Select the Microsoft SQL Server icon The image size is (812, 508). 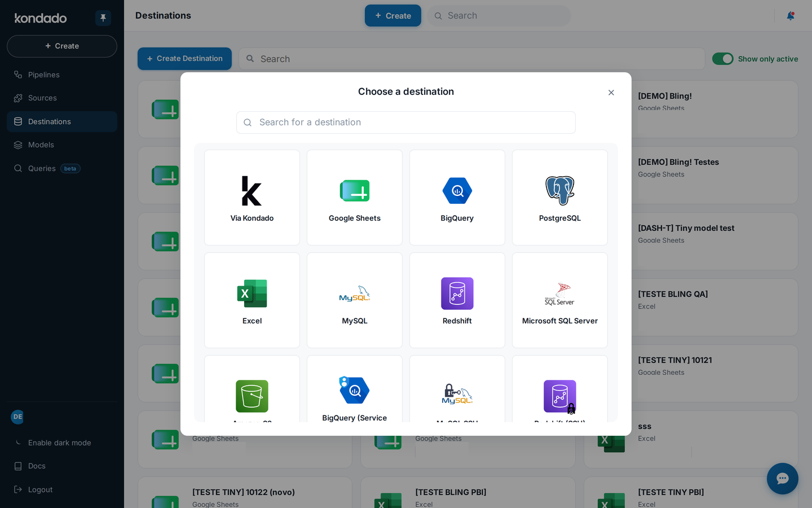[560, 294]
